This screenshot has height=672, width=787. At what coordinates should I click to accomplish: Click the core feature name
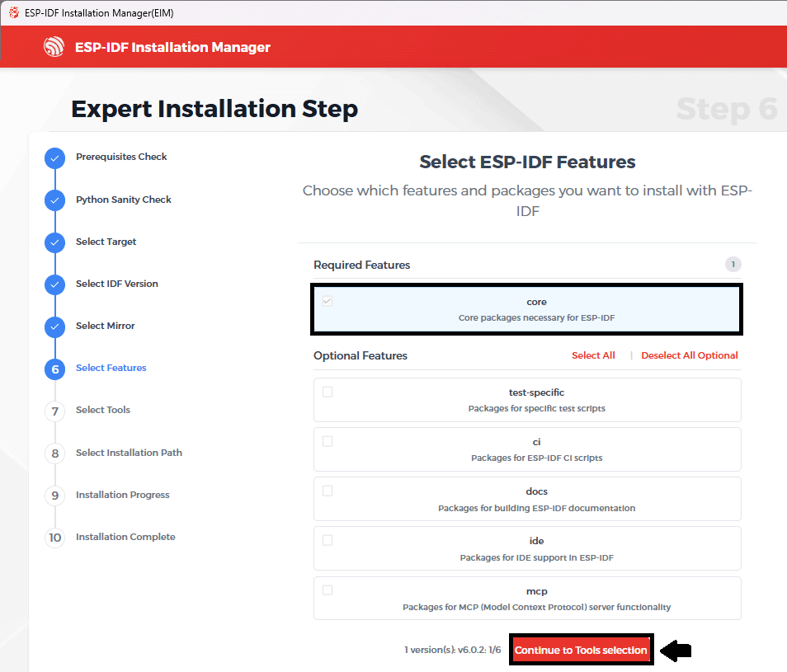pos(536,302)
